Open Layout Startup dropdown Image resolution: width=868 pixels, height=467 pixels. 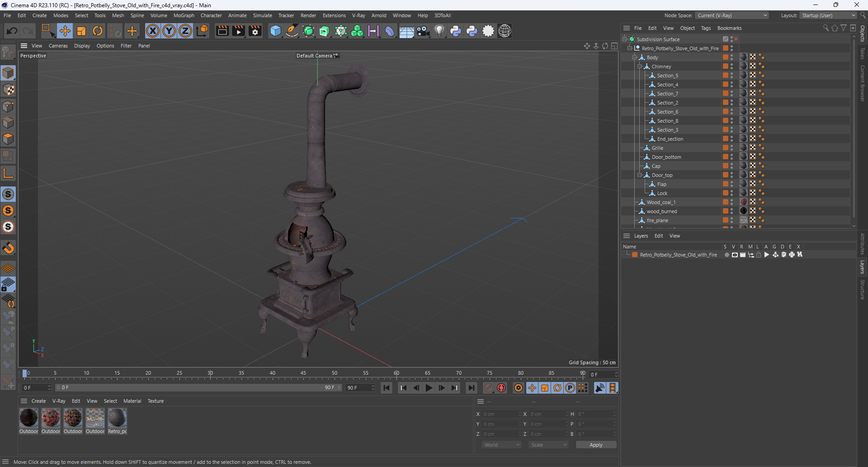(828, 15)
